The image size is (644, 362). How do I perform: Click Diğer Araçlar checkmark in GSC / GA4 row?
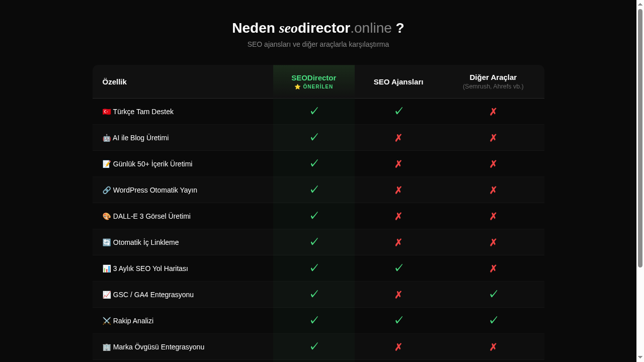click(493, 294)
